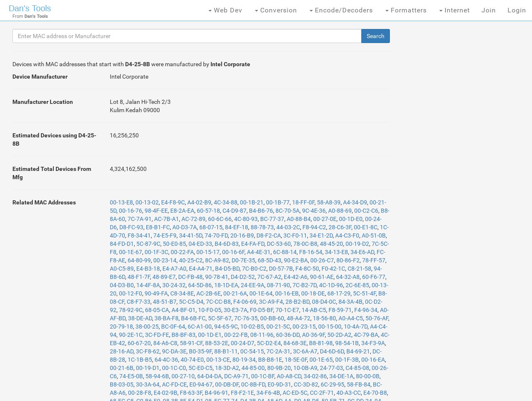Open related MAC address 00-13-02
Viewport: 532px width, 401px height.
pos(147,202)
